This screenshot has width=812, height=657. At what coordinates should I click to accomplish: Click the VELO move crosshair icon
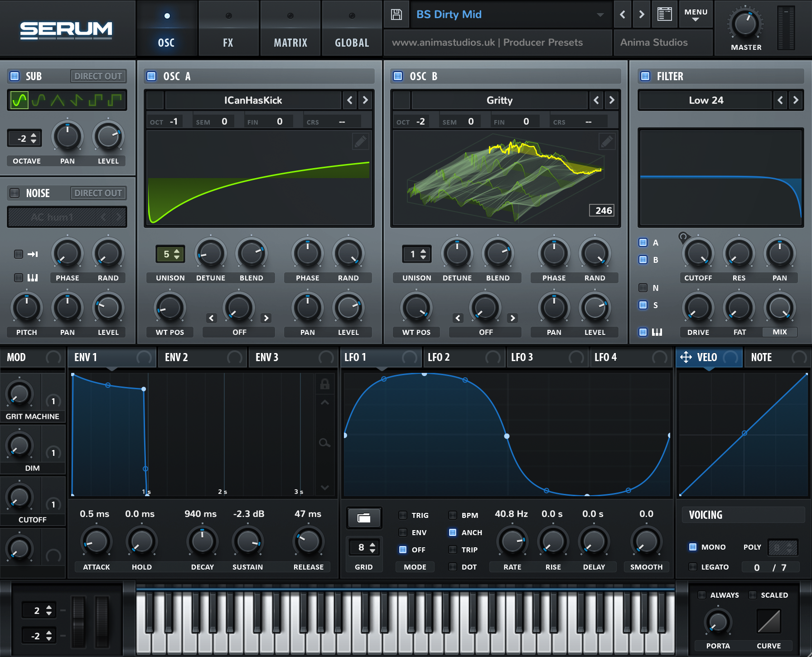[x=686, y=357]
